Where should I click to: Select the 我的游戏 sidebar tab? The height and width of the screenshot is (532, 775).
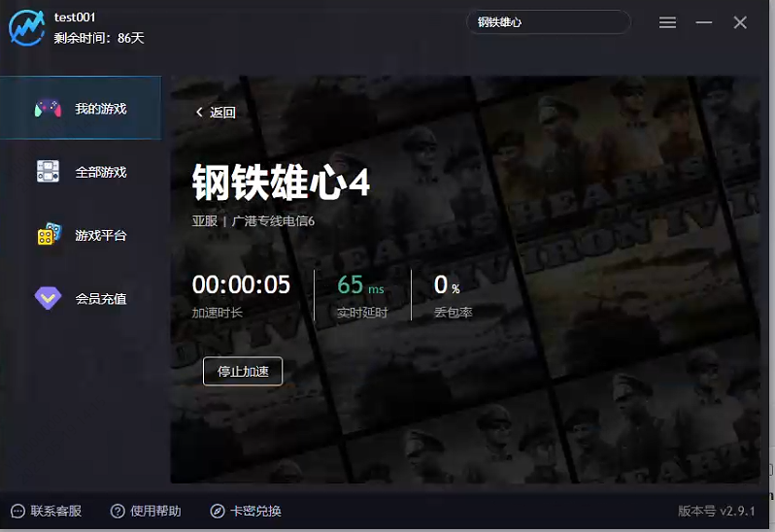tap(81, 108)
